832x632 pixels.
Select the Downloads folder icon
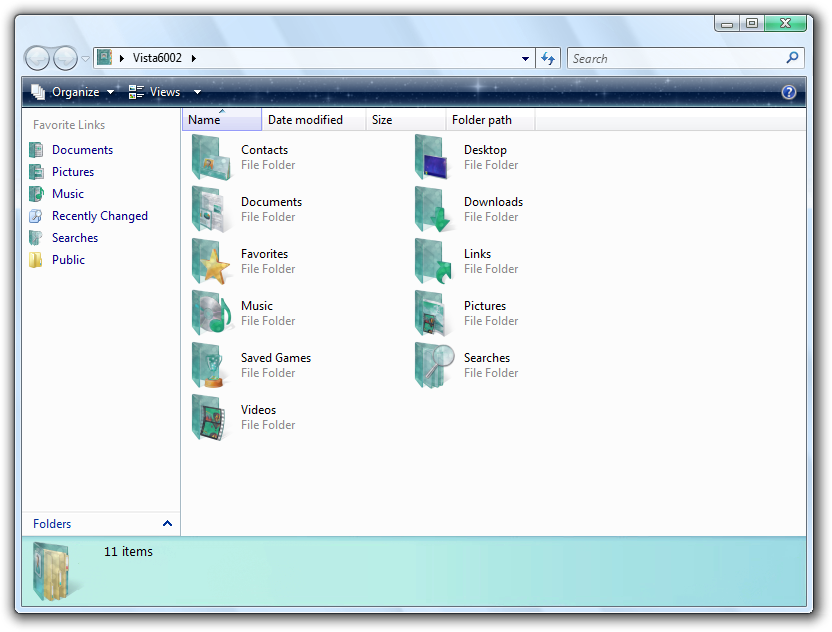pyautogui.click(x=434, y=210)
